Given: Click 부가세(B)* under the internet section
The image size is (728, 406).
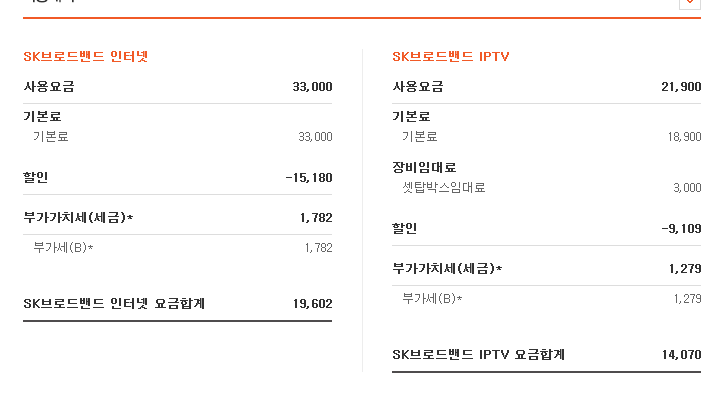Looking at the screenshot, I should click(63, 247).
